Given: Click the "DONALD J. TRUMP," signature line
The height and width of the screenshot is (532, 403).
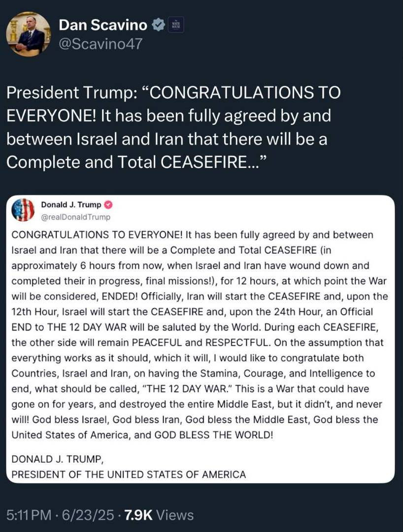Looking at the screenshot, I should pos(57,459).
